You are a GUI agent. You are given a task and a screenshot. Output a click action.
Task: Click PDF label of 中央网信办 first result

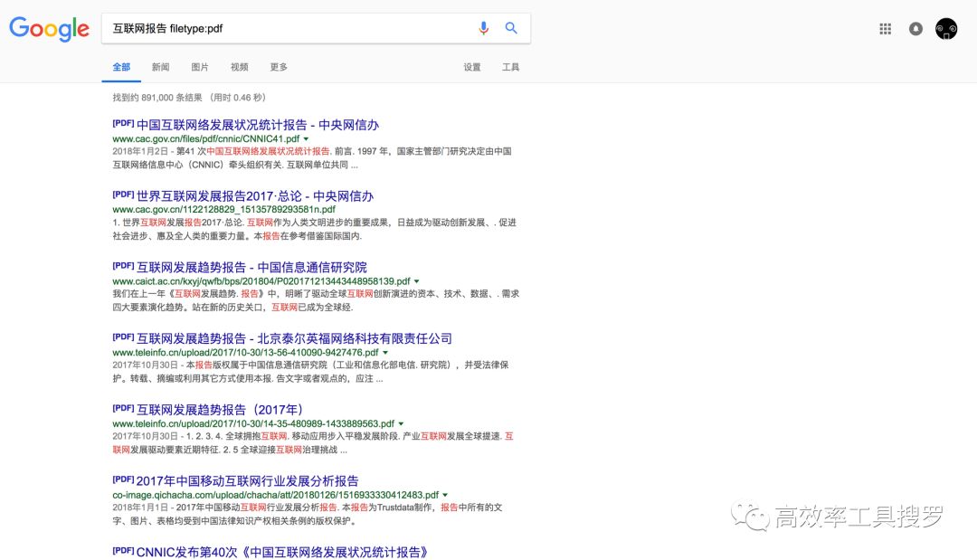(x=123, y=123)
